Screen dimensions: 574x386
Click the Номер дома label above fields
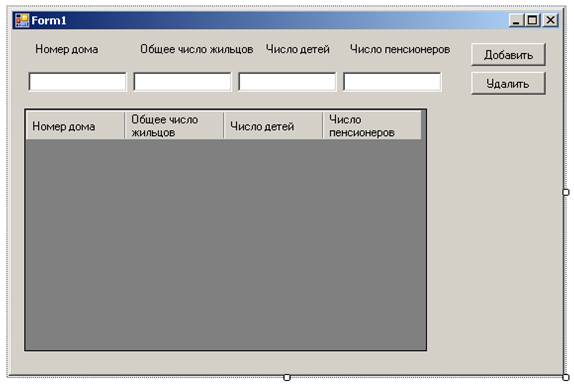(x=67, y=49)
